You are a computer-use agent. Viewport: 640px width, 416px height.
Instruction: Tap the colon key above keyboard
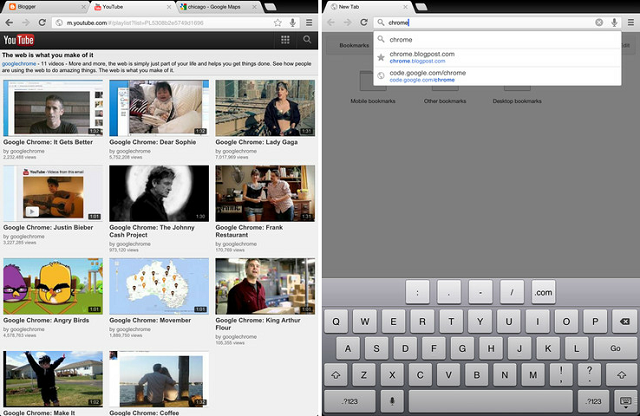click(x=417, y=292)
